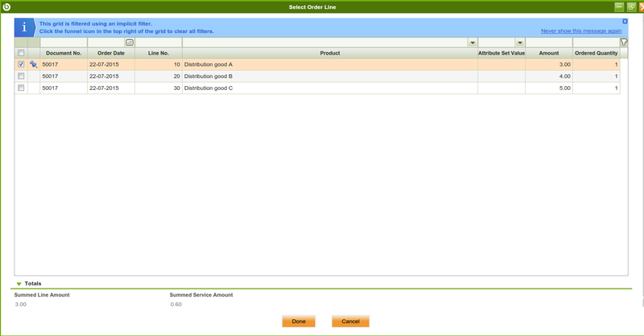This screenshot has width=644, height=336.
Task: Open the Product filter dropdown arrow
Action: pos(473,43)
